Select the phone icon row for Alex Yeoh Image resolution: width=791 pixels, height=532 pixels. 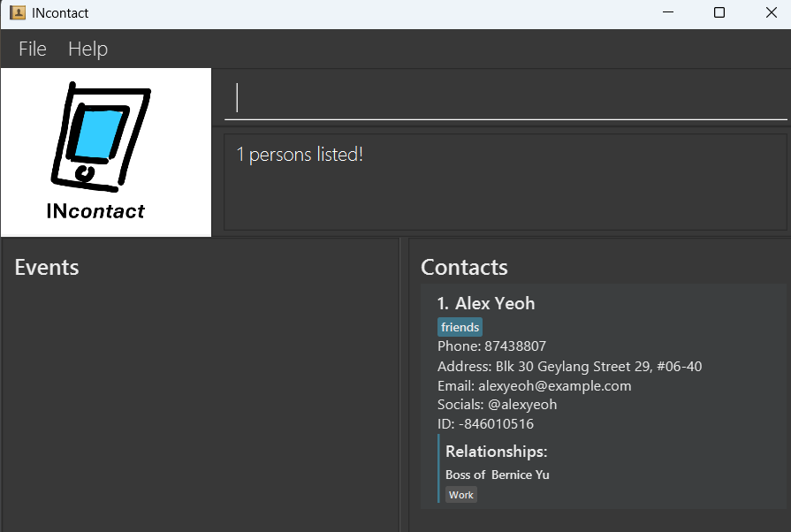coord(491,346)
